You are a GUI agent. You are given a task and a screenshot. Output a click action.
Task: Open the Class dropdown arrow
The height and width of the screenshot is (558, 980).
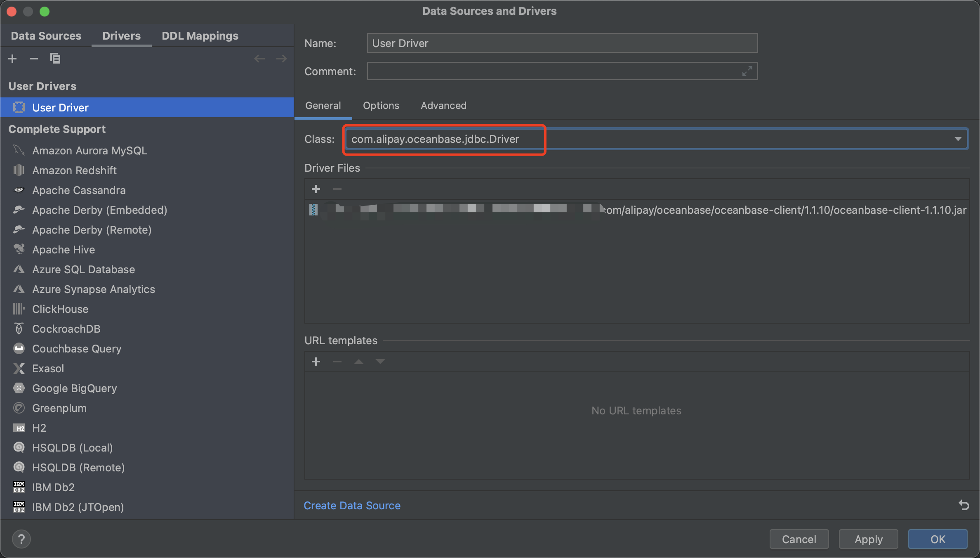point(958,139)
